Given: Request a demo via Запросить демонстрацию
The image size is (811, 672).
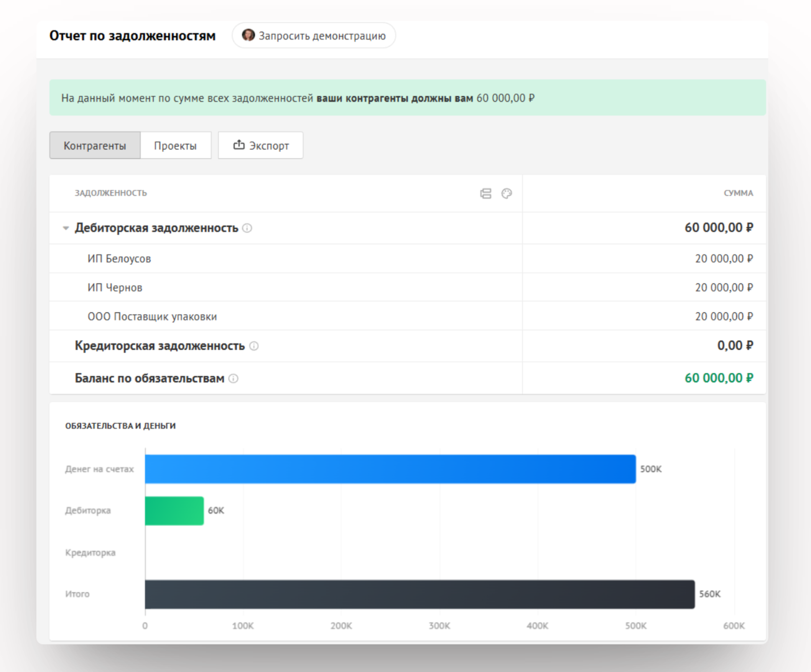Looking at the screenshot, I should click(x=321, y=36).
